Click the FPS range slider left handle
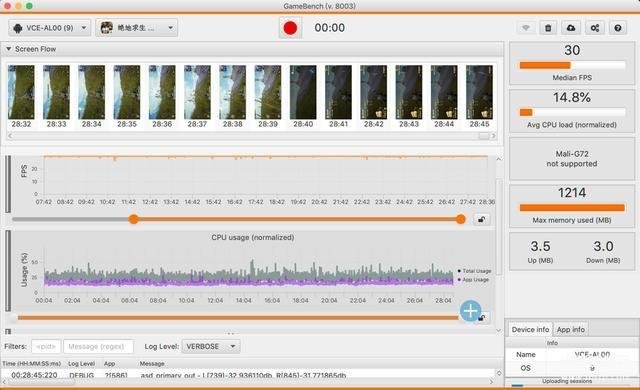Viewport: 640px width, 390px height. [133, 219]
